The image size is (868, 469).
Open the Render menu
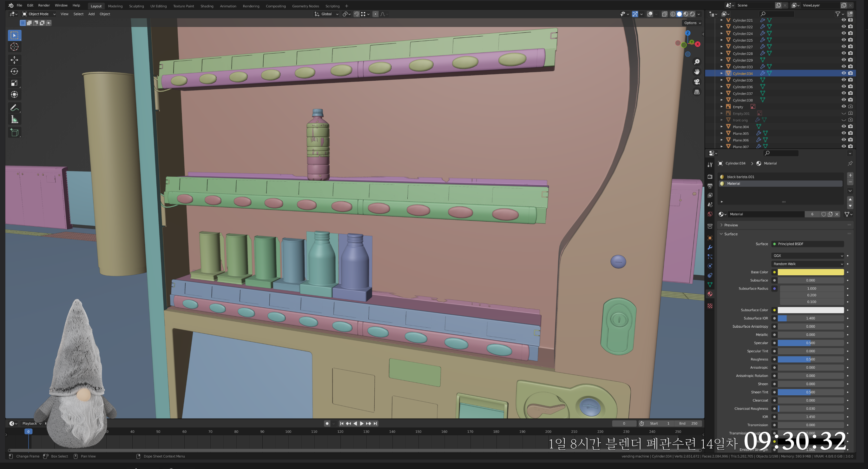click(x=44, y=5)
